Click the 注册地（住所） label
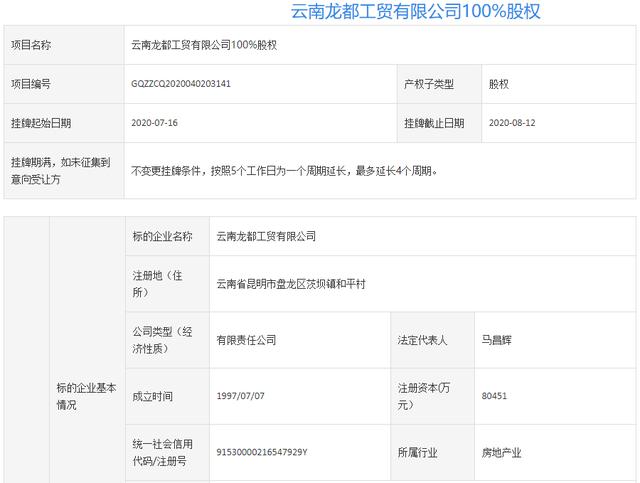This screenshot has height=483, width=640. point(157,284)
